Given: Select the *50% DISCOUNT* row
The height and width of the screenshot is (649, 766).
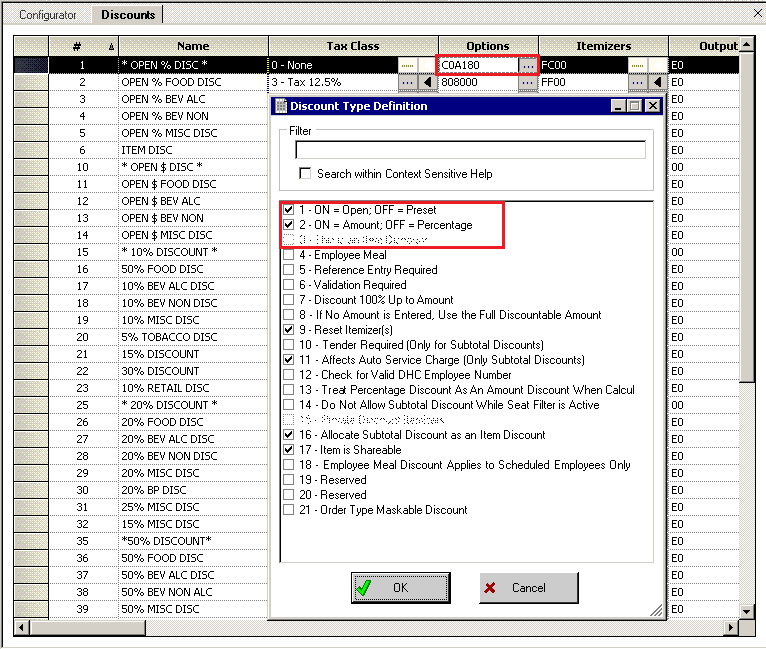Looking at the screenshot, I should tap(193, 541).
